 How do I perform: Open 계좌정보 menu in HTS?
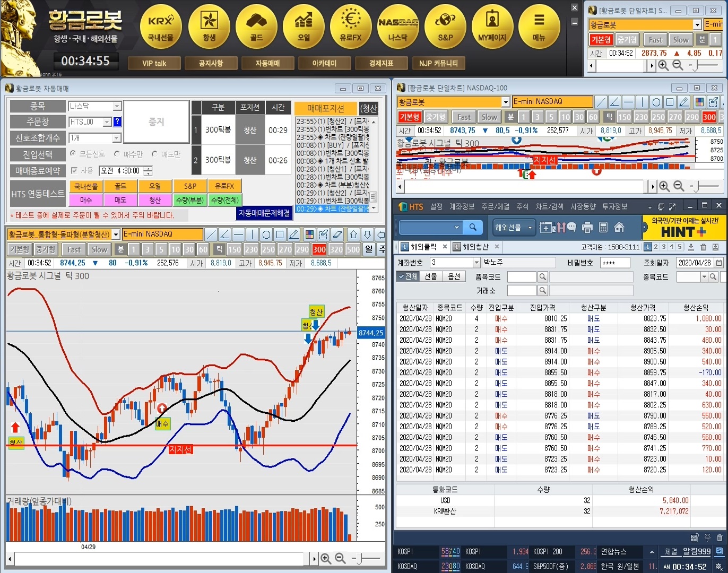tap(462, 206)
